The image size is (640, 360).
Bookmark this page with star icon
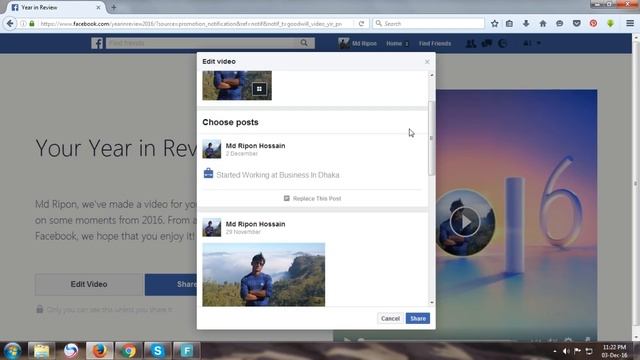click(x=494, y=24)
